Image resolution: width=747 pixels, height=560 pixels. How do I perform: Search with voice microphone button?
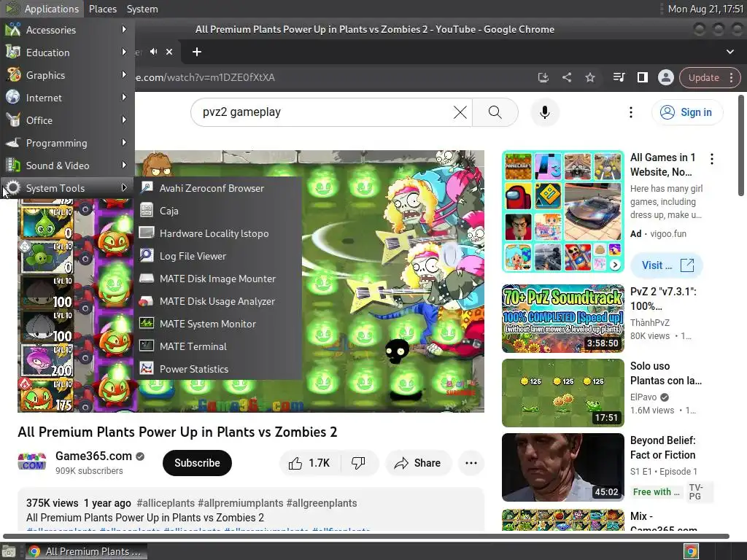(544, 112)
